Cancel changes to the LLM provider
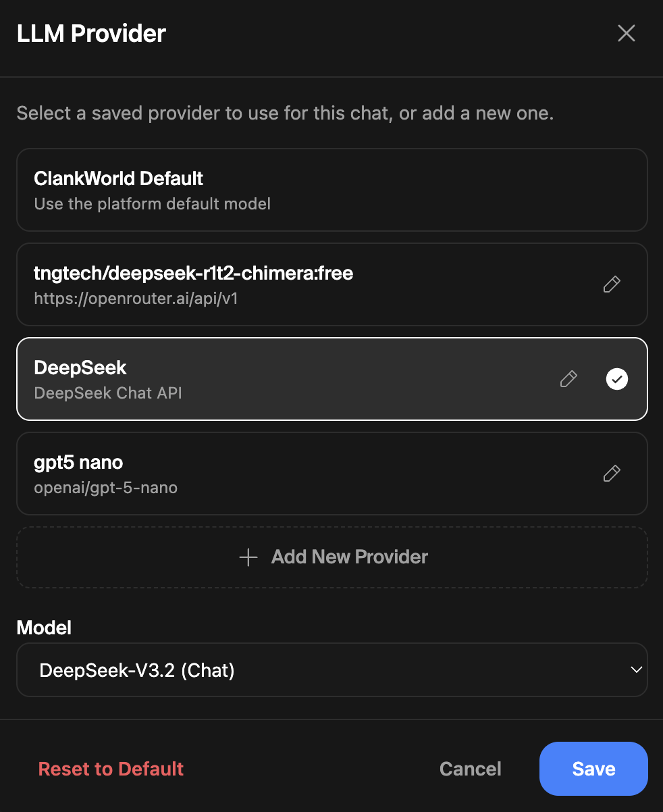 470,769
